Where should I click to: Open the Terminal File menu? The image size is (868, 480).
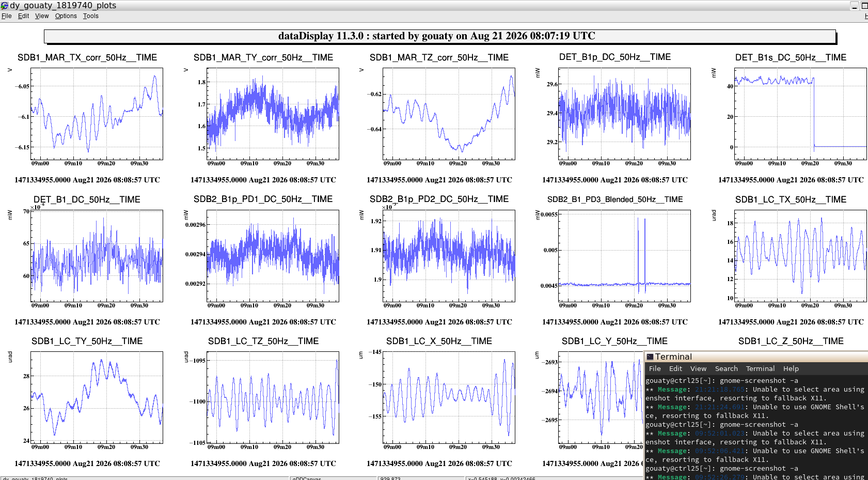[x=655, y=368]
